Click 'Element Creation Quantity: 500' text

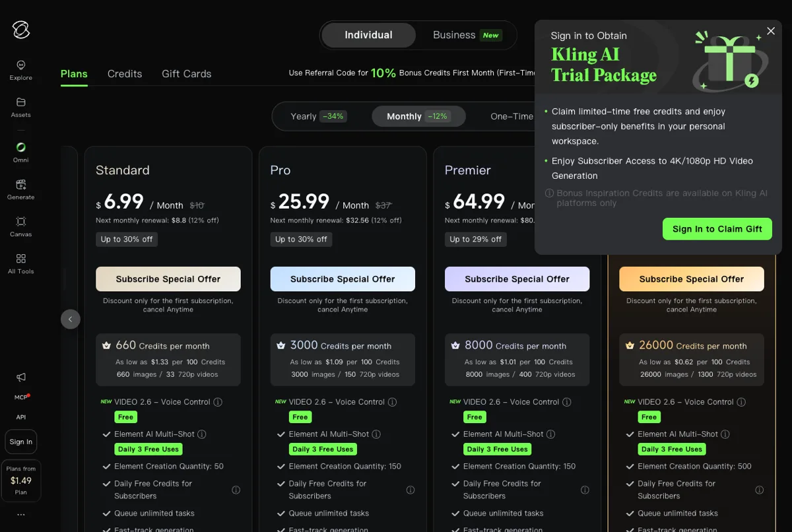(x=694, y=466)
